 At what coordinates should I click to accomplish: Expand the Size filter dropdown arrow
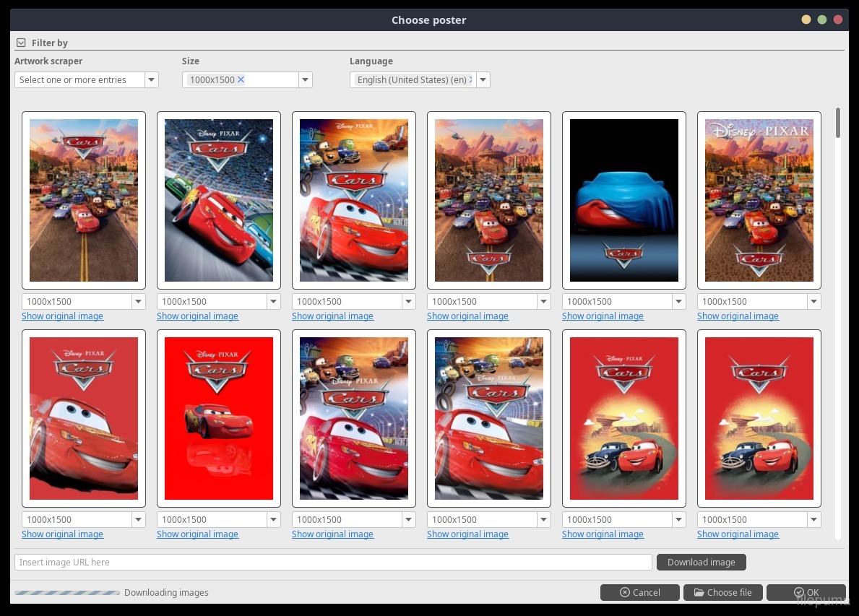click(x=305, y=80)
